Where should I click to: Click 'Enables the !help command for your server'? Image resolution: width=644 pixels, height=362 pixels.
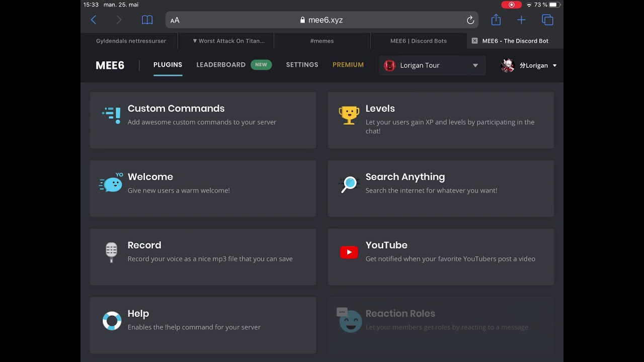(194, 327)
